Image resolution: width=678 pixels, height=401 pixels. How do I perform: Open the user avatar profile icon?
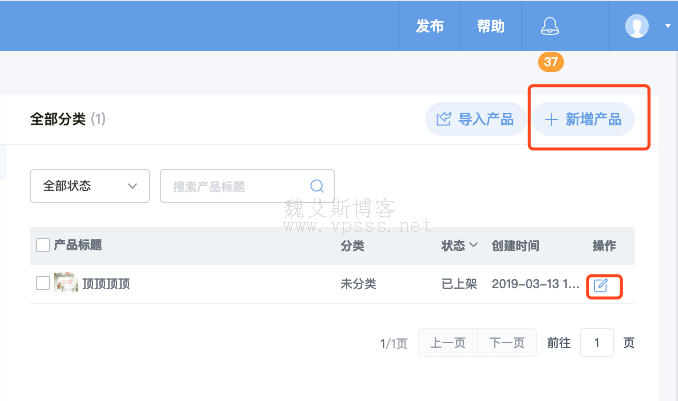637,26
